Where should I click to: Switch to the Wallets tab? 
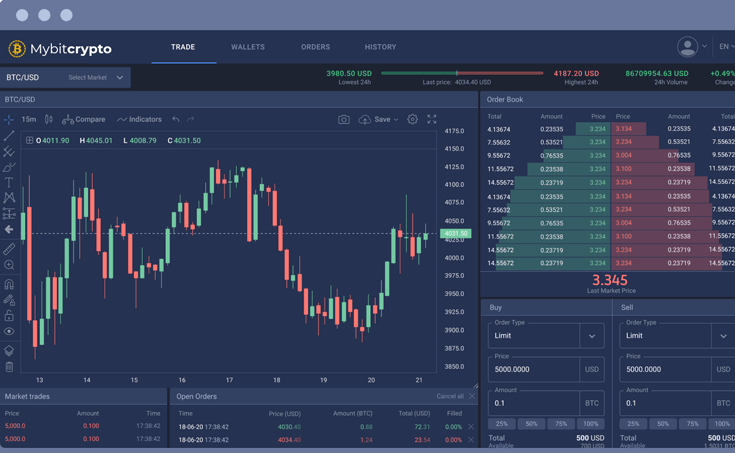pyautogui.click(x=248, y=47)
